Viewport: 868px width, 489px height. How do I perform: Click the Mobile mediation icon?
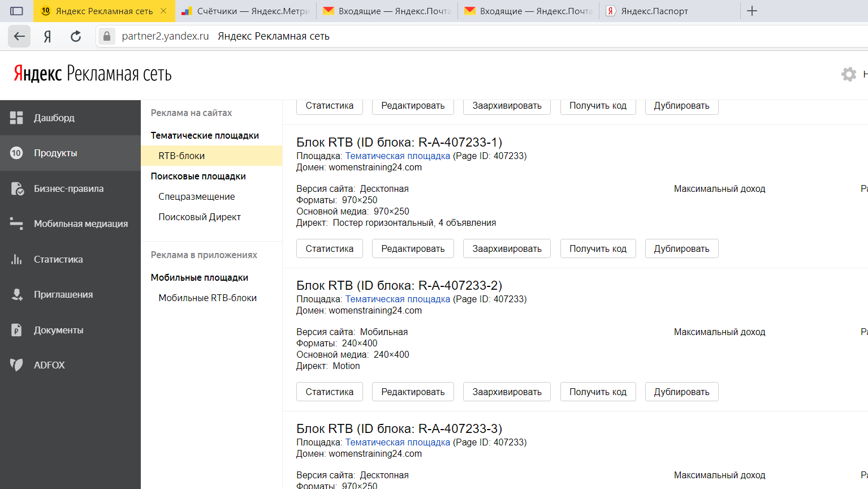(16, 224)
